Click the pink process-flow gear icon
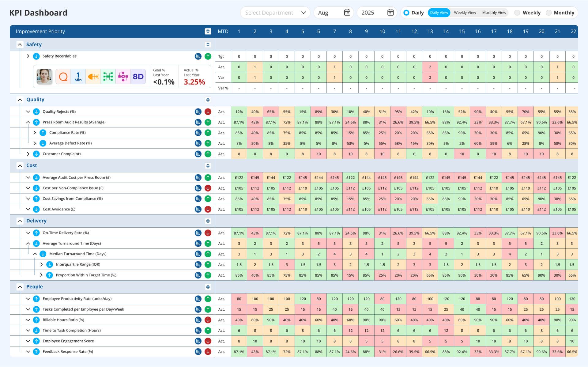The image size is (588, 367). click(x=123, y=77)
